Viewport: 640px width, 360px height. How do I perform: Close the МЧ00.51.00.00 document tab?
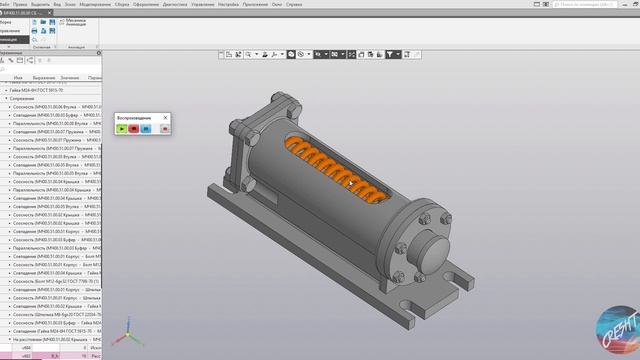pos(49,13)
